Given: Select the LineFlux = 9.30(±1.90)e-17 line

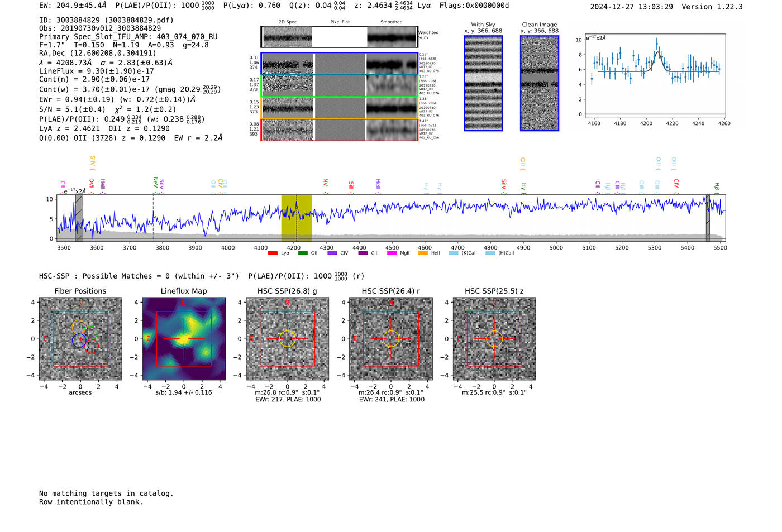Looking at the screenshot, I should (x=97, y=71).
